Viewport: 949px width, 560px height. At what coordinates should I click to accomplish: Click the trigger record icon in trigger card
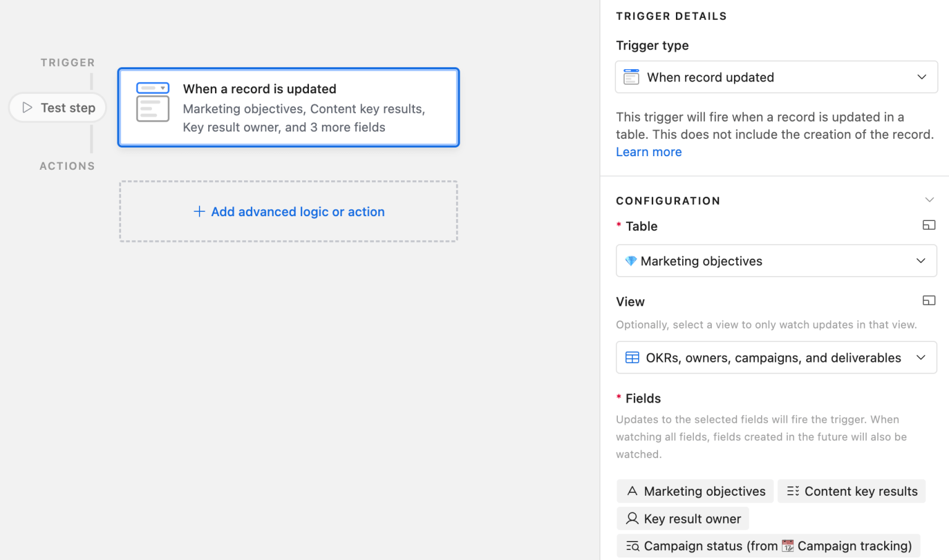click(153, 102)
